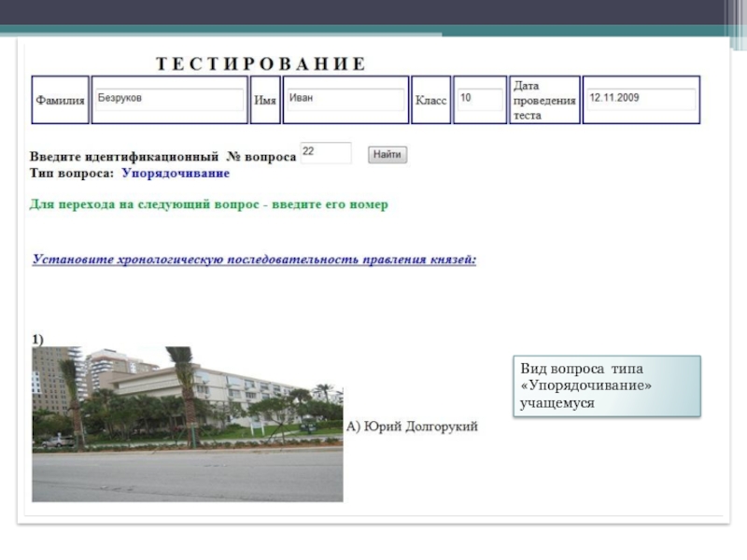Click the Введите идентификационный № вопроса label

click(x=162, y=157)
